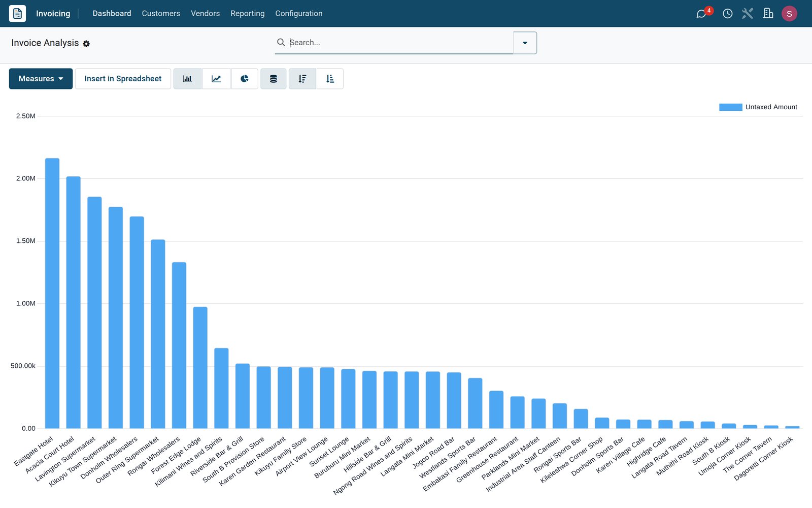This screenshot has width=812, height=508.
Task: Click the Forest Edge Lodge bar
Action: [x=200, y=368]
